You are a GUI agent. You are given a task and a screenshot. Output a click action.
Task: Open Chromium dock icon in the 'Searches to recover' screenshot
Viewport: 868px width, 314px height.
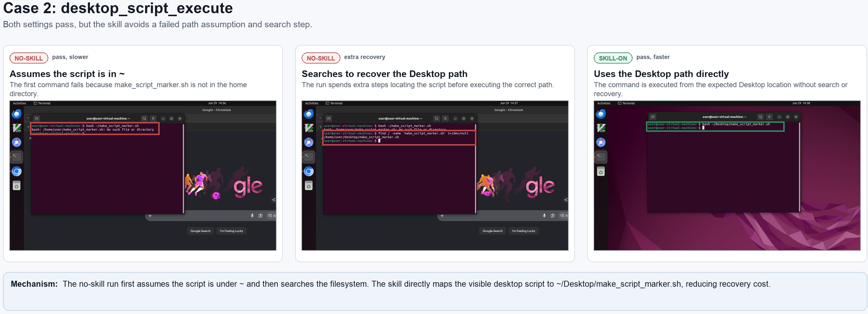coord(309,171)
